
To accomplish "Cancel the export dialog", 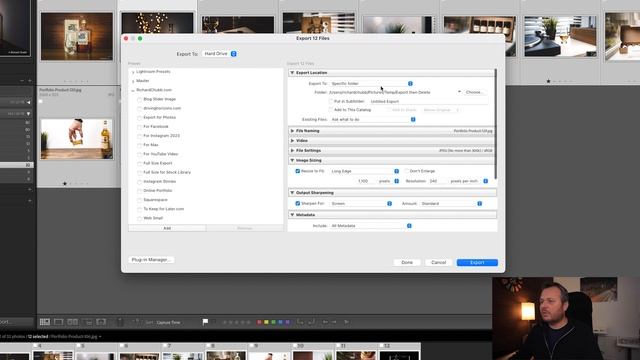I will (x=438, y=262).
